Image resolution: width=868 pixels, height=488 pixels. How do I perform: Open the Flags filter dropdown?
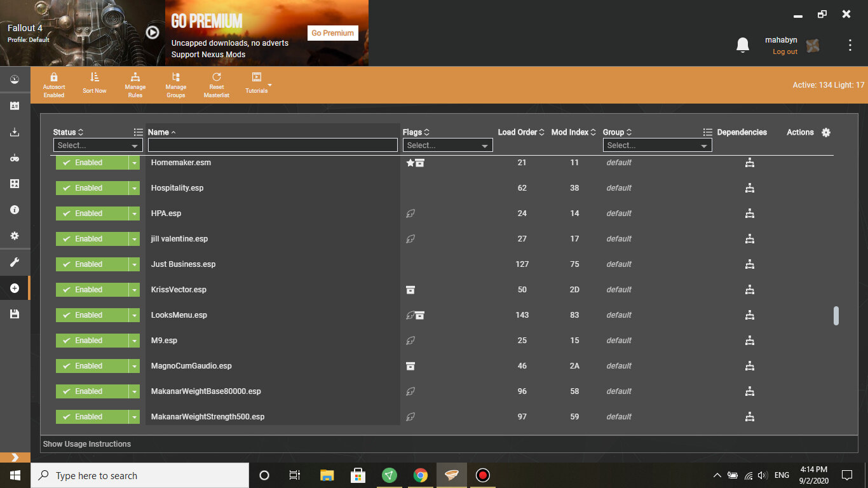pos(447,146)
